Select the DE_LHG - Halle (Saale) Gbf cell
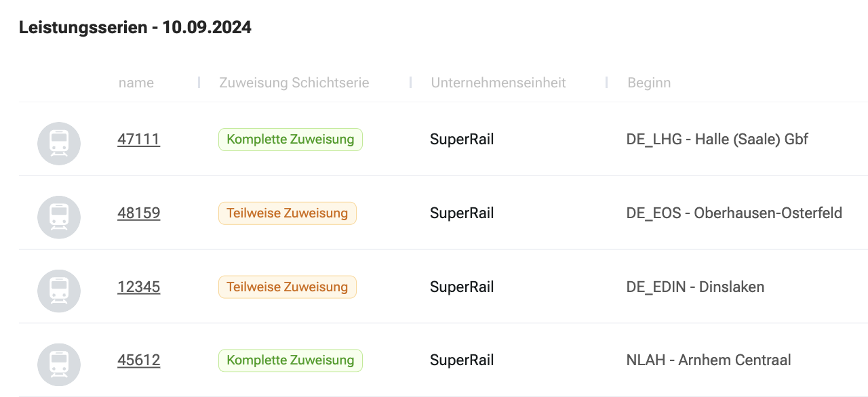 717,140
